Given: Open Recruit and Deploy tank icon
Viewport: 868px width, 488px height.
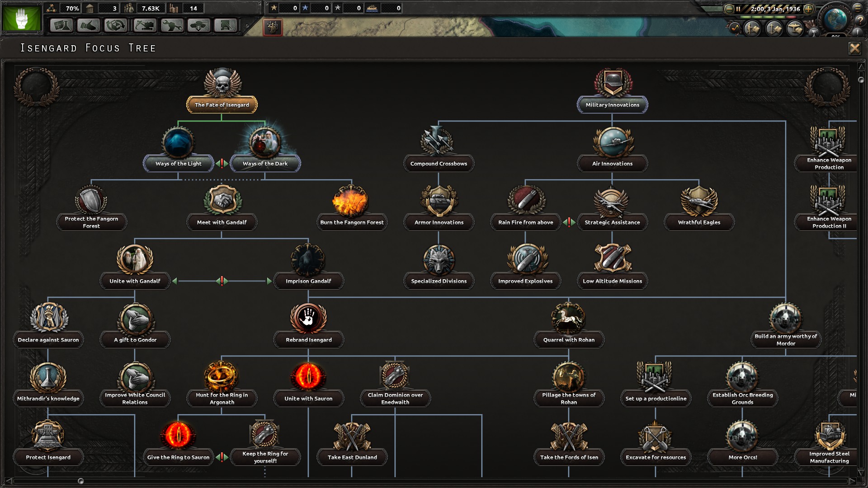Looking at the screenshot, I should 199,25.
